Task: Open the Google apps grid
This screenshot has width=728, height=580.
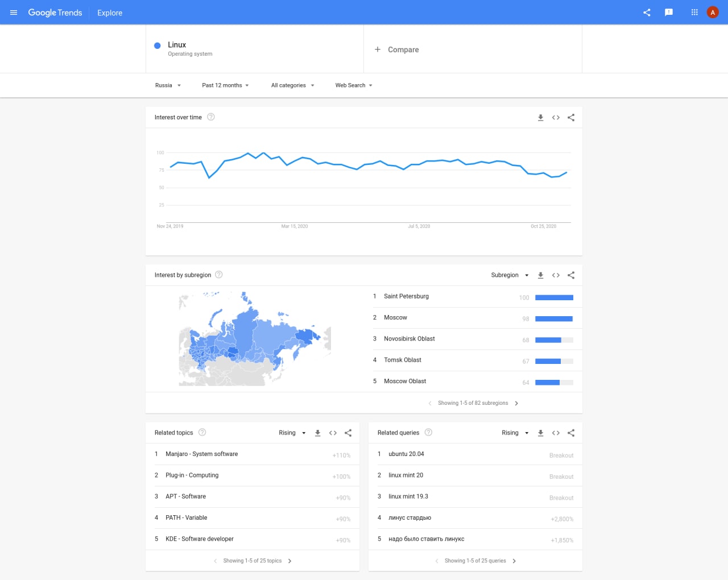Action: (x=694, y=13)
